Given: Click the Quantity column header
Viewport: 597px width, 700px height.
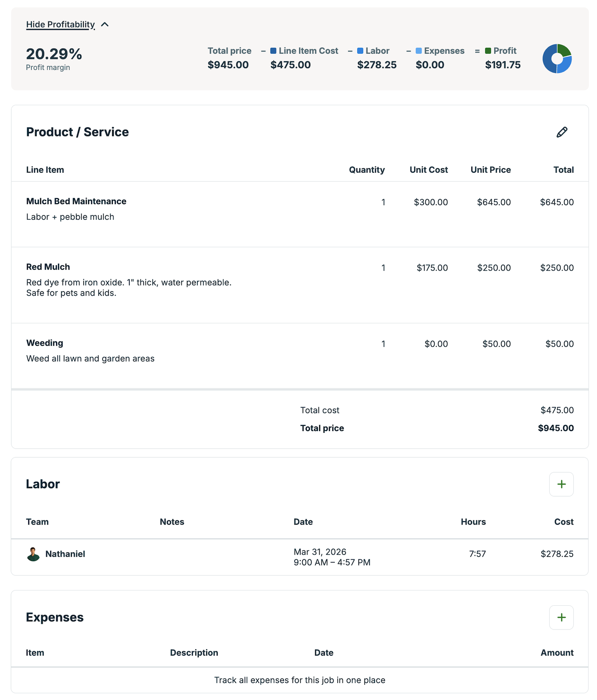Looking at the screenshot, I should 367,170.
